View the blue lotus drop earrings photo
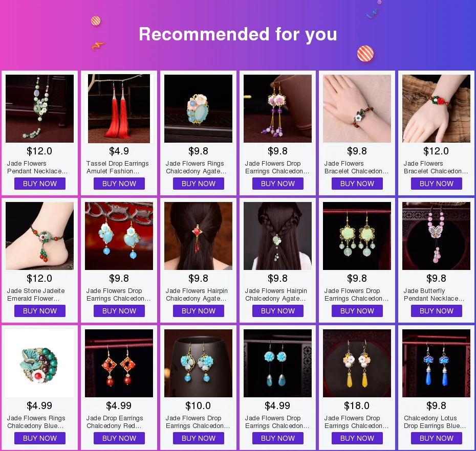This screenshot has height=451, width=476. [436, 364]
